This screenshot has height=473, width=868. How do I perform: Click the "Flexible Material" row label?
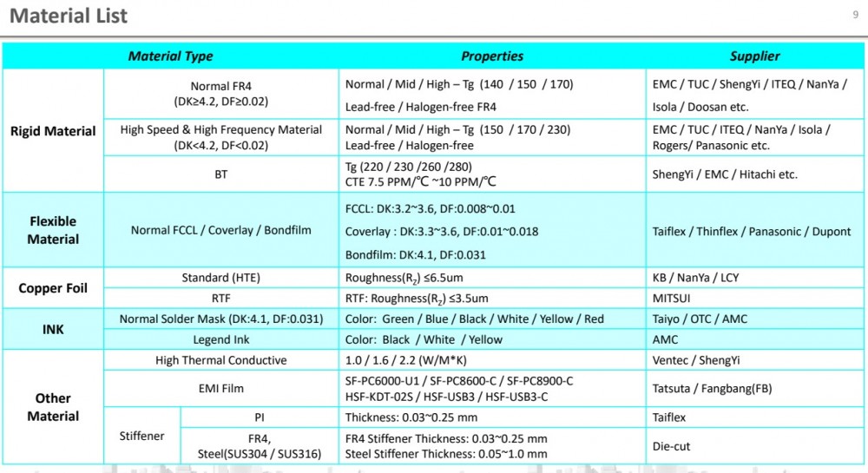tap(53, 230)
